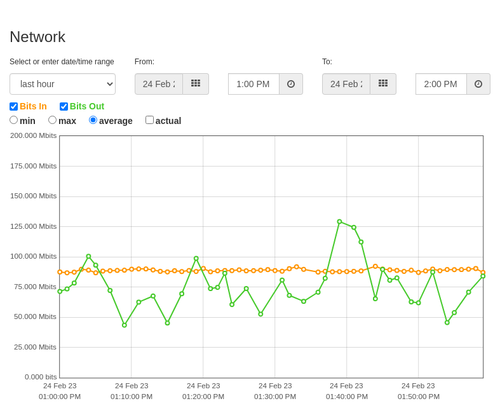The image size is (500, 403).
Task: Click the 01:50:00 PM axis label
Action: pos(418,397)
